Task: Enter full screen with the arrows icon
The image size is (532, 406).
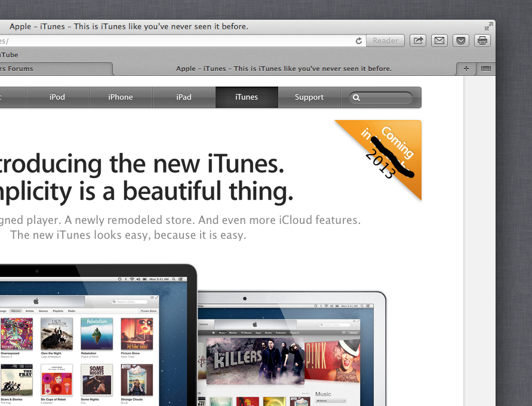Action: pyautogui.click(x=488, y=26)
